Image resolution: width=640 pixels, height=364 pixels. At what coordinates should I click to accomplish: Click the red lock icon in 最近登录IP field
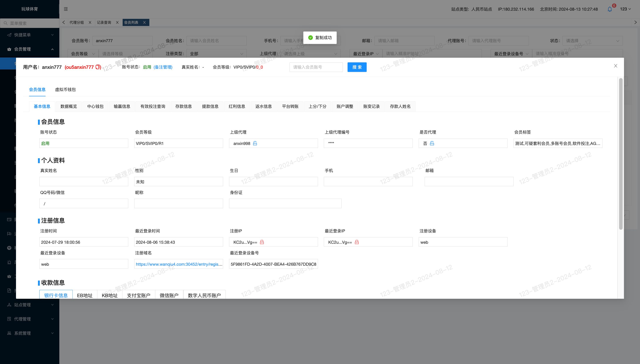pyautogui.click(x=357, y=242)
